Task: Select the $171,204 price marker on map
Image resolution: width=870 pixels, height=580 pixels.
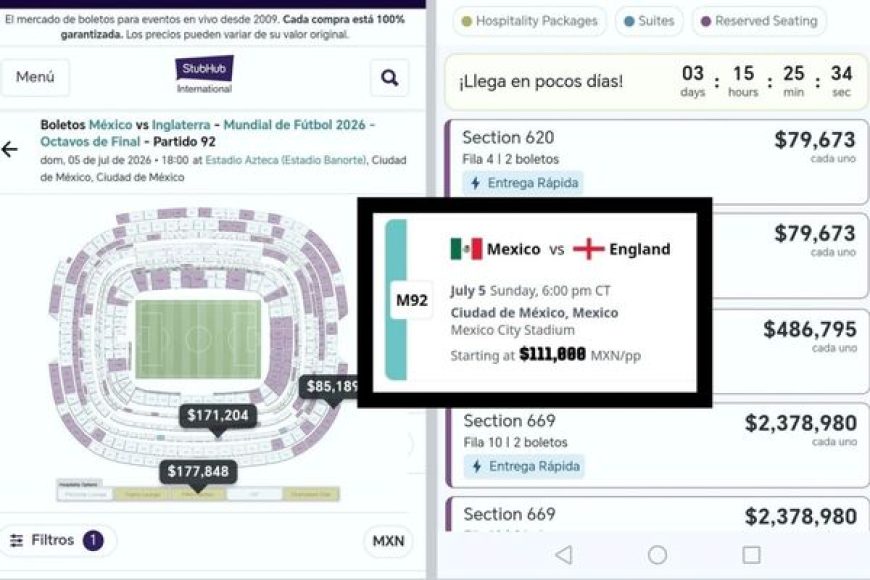Action: pyautogui.click(x=218, y=416)
